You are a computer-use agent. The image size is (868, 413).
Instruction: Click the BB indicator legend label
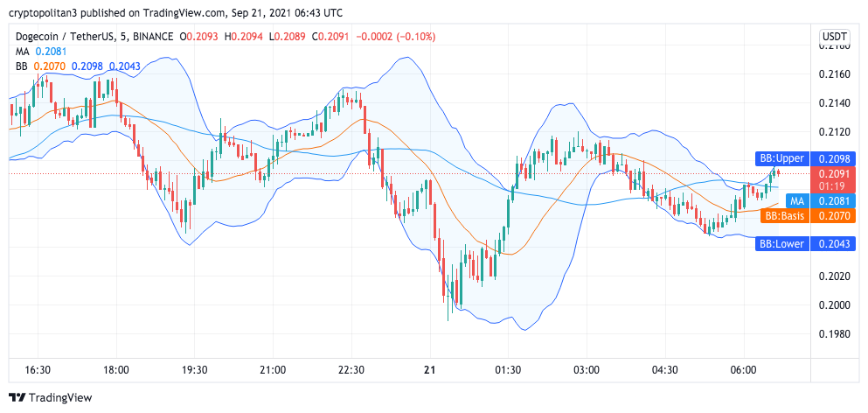21,66
